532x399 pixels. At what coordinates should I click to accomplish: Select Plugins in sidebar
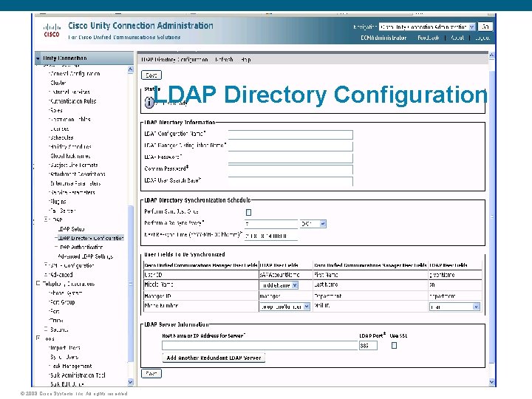pos(58,202)
